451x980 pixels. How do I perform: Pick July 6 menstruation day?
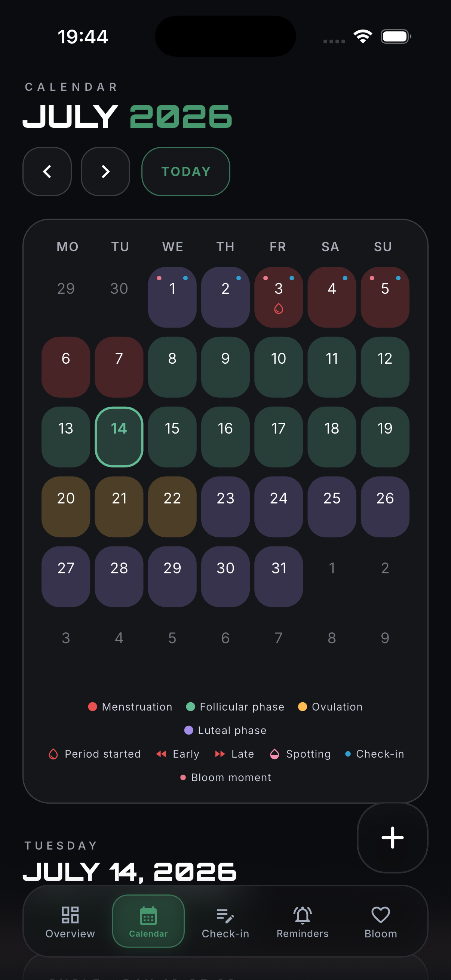coord(66,367)
